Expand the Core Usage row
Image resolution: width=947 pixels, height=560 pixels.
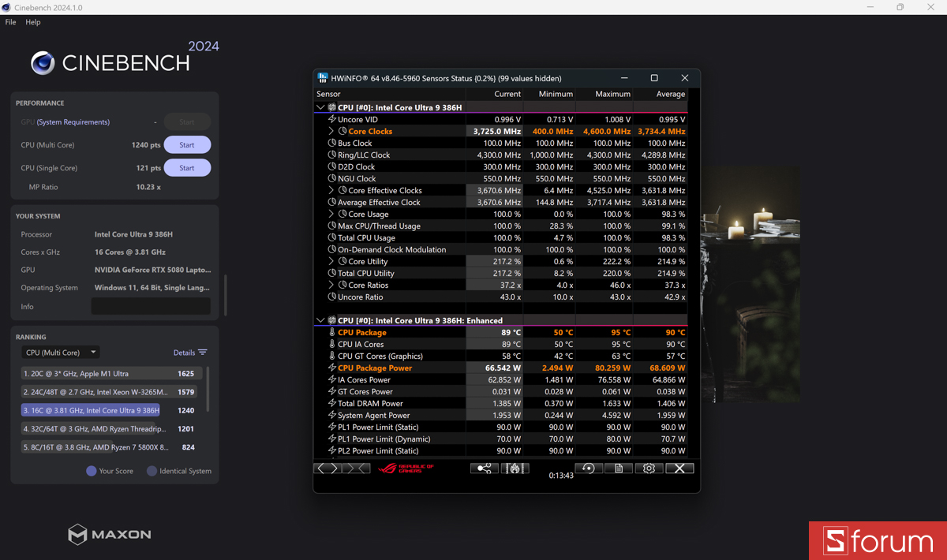331,214
